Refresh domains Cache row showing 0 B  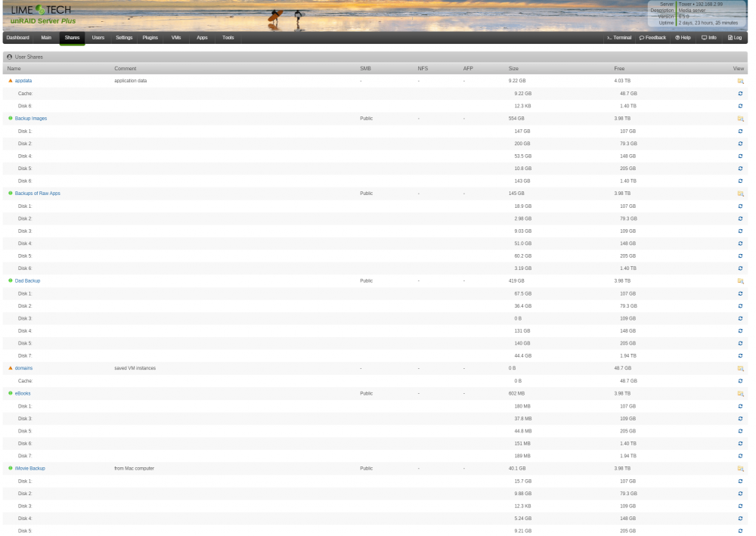tap(740, 381)
